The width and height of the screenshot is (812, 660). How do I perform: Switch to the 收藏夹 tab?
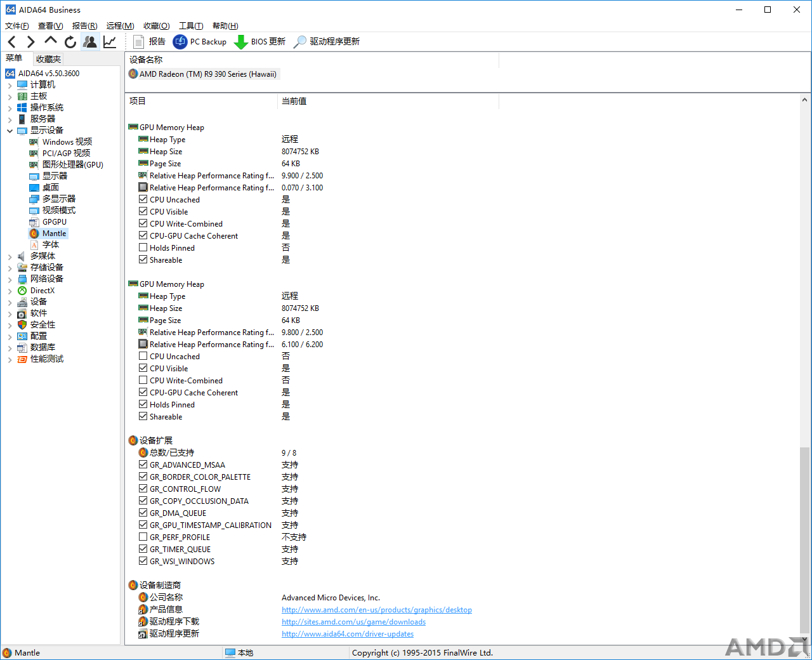click(x=48, y=59)
